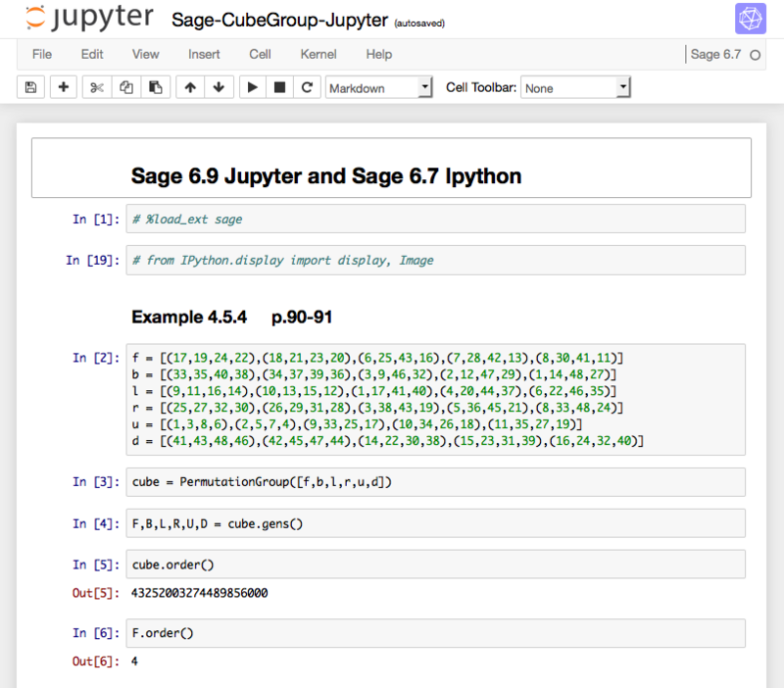Click the kernel idle indicator circle

pyautogui.click(x=755, y=55)
